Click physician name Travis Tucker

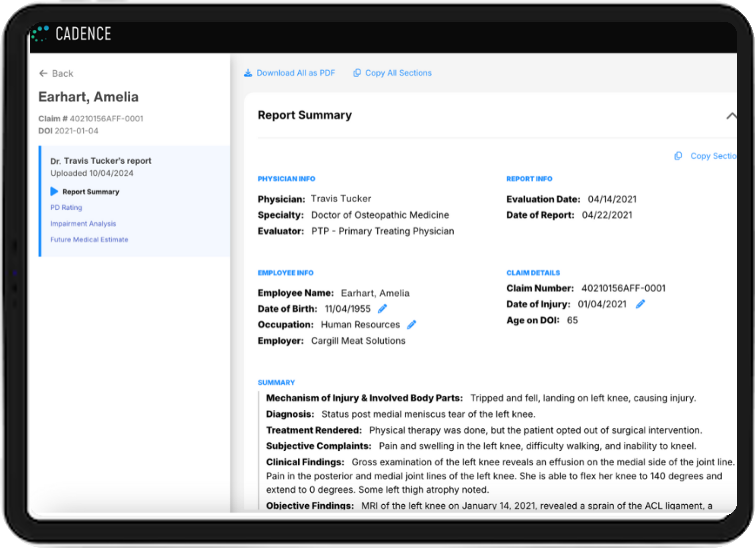341,199
